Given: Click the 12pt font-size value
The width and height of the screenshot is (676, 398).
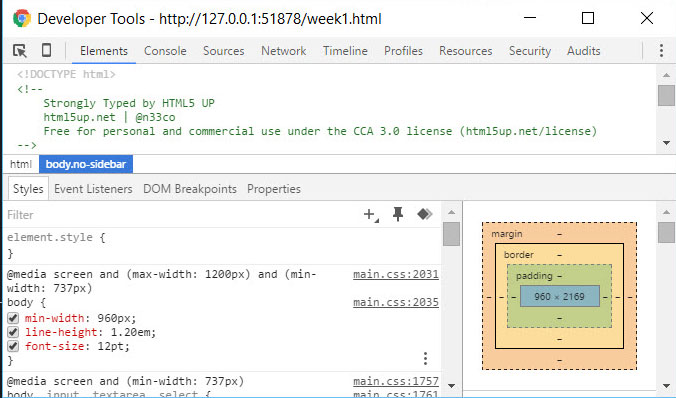Looking at the screenshot, I should point(111,346).
